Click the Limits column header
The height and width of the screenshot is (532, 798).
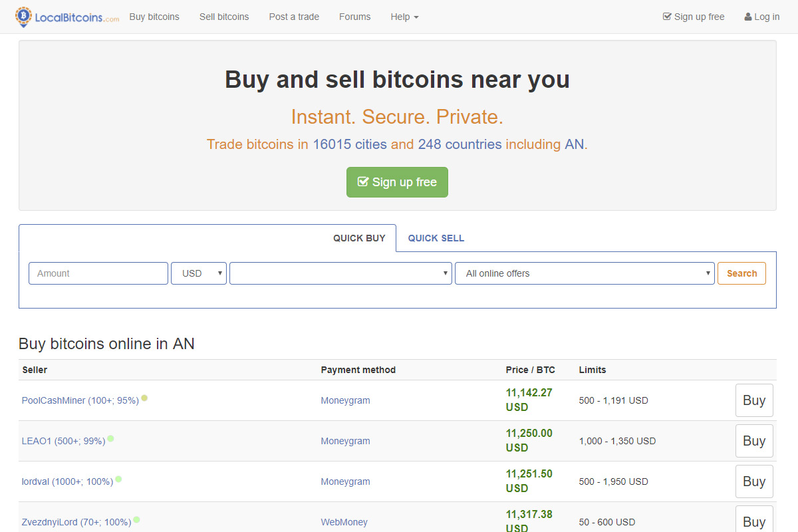[593, 370]
